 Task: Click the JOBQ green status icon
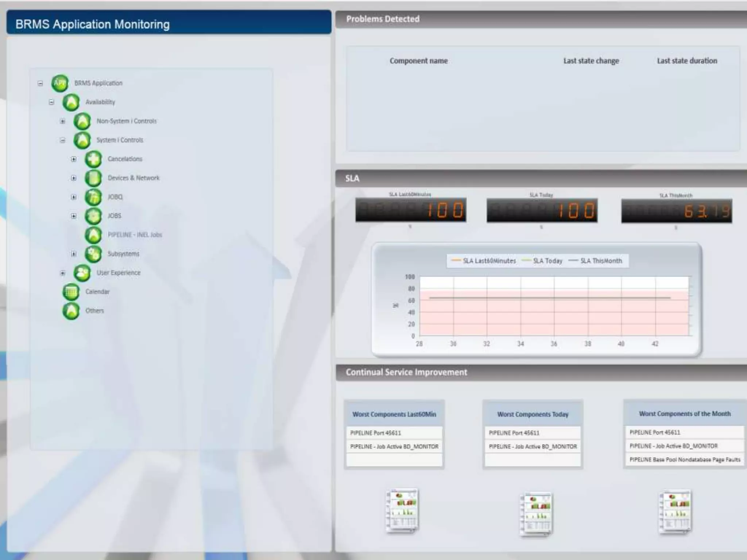pyautogui.click(x=93, y=197)
